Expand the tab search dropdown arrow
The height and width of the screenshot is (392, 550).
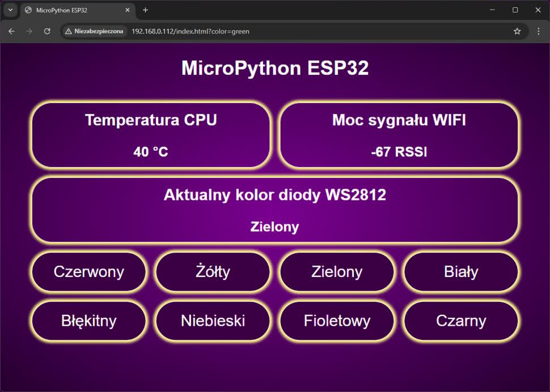coord(10,10)
